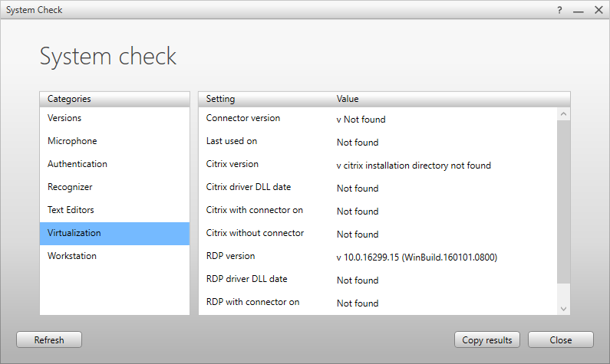Image resolution: width=610 pixels, height=364 pixels.
Task: Click the scrollbar up arrow
Action: pos(564,115)
